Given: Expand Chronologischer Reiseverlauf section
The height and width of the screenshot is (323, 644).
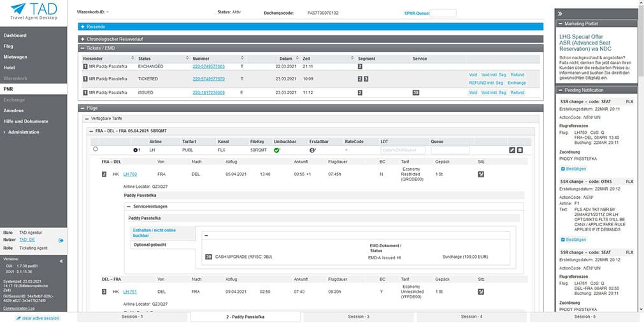Looking at the screenshot, I should [82, 39].
